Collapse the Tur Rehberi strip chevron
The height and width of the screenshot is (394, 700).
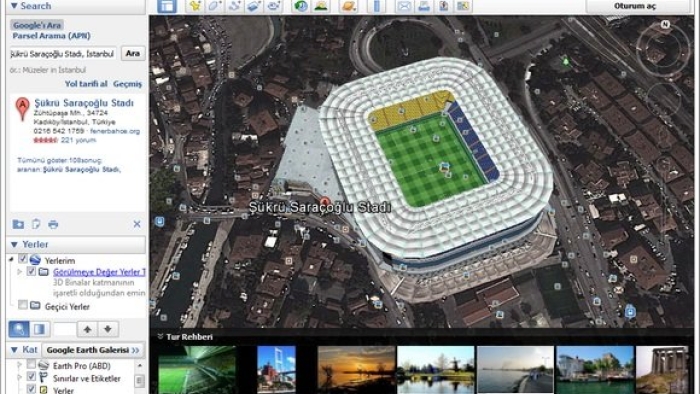pos(160,336)
